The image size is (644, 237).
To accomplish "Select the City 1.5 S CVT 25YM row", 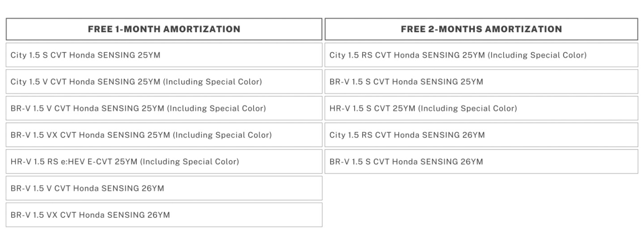I will [86, 55].
